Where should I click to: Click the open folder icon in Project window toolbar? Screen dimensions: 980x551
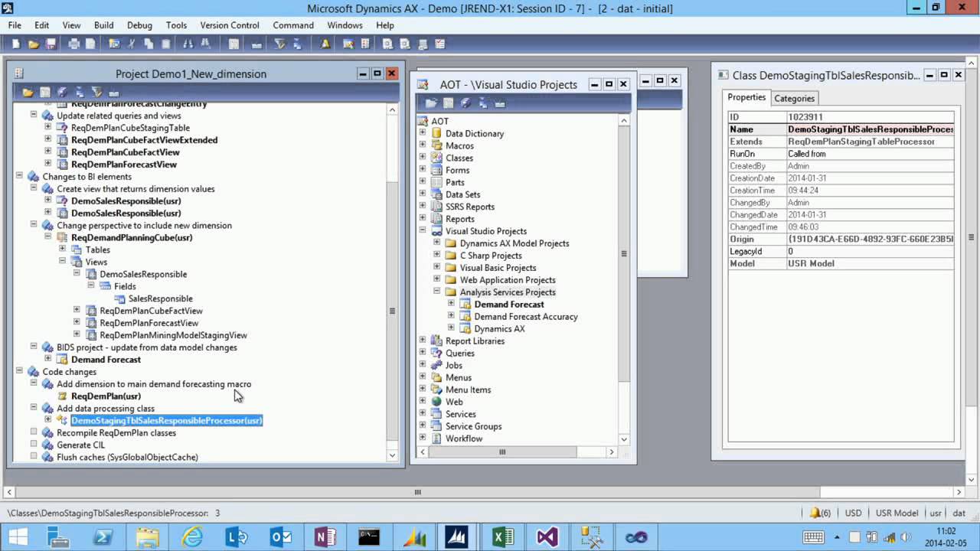coord(28,93)
